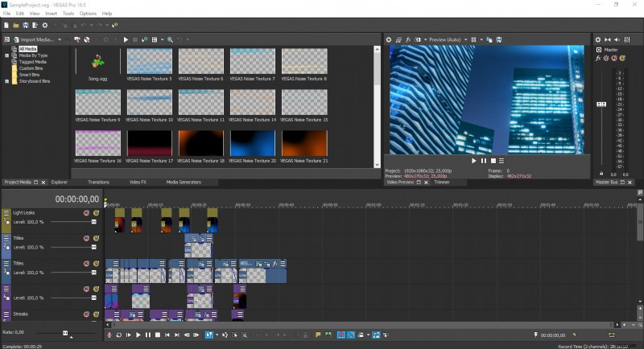Select the All Media tree item
The height and width of the screenshot is (349, 644).
point(27,49)
